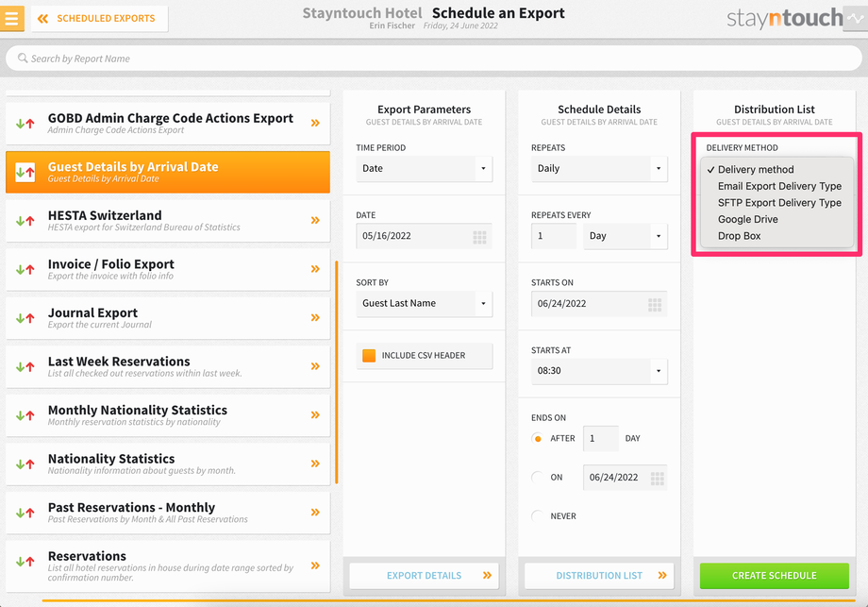Open Last Week Reservations double chevron
Screen dimensions: 868x607
pyautogui.click(x=315, y=366)
